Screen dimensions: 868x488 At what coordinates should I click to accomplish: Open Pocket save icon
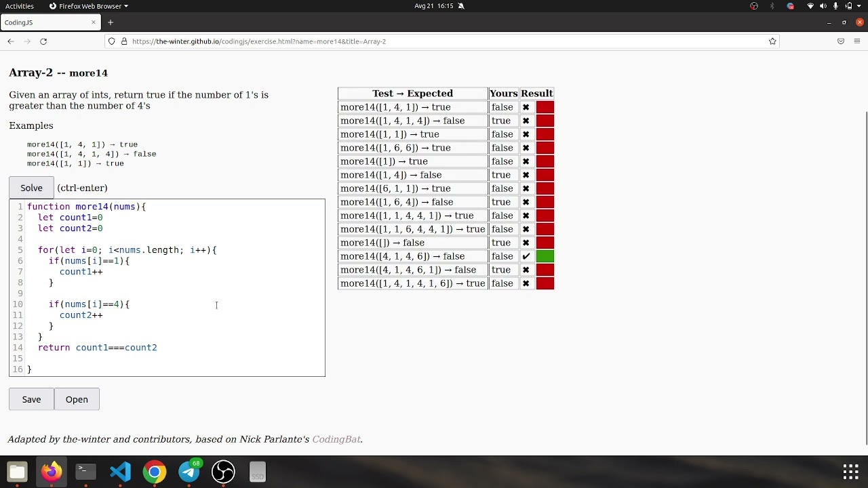point(841,41)
